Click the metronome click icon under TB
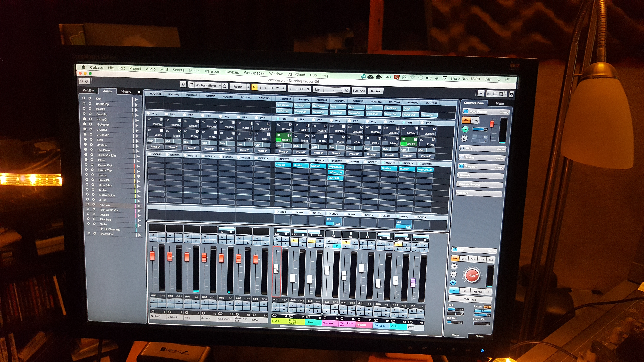Viewport: 644px width, 362px height. click(464, 138)
